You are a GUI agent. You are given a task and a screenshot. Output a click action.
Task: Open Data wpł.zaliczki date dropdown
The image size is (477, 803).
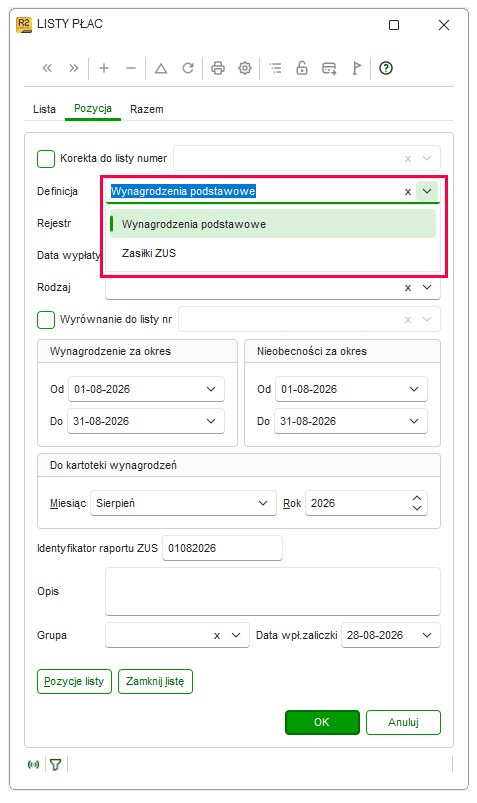click(x=427, y=636)
